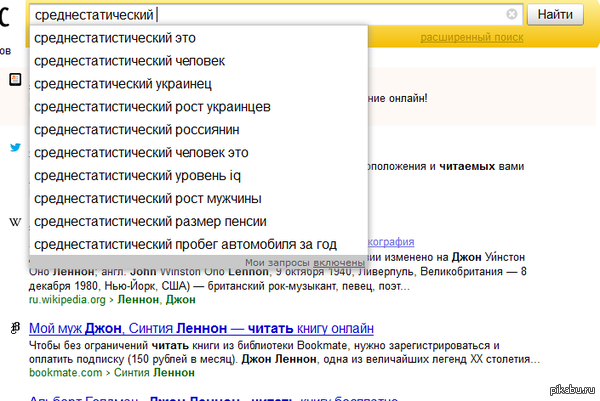Viewport: 600px width, 401px height.
Task: Click the Bookmate favicon beside the result
Action: (15, 328)
